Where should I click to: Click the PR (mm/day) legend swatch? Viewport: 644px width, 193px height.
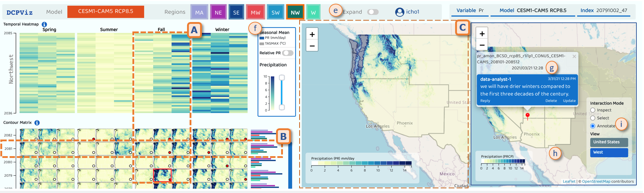pos(262,38)
